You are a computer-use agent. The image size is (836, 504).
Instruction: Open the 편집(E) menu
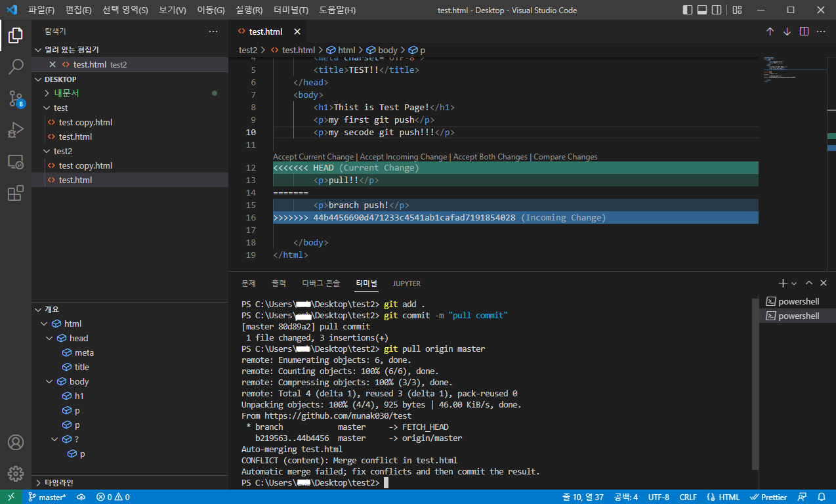(x=79, y=10)
